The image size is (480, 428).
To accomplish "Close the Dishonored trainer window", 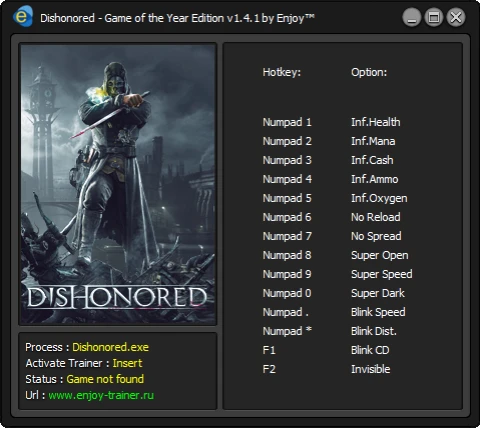I will [x=456, y=17].
